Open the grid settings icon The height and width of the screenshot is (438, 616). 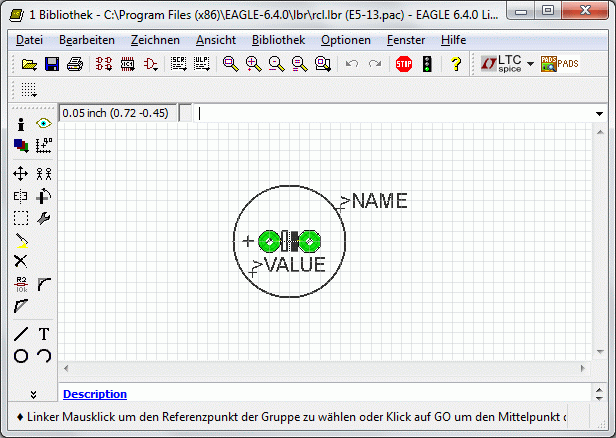[29, 90]
